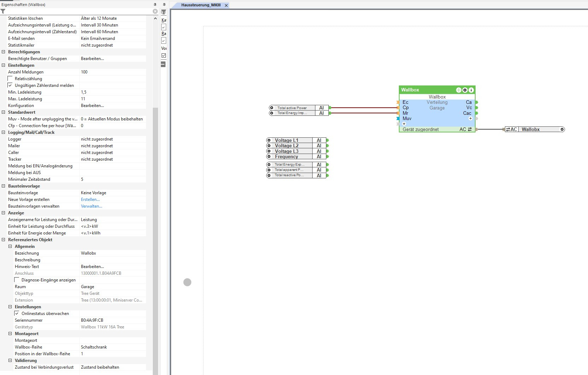Open Wallbox block settings gear icon

[465, 90]
